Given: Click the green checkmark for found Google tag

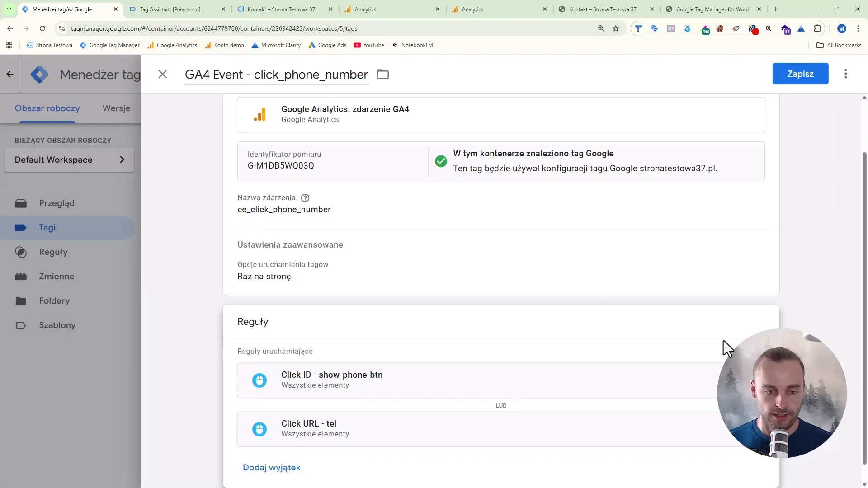Looking at the screenshot, I should (x=441, y=161).
